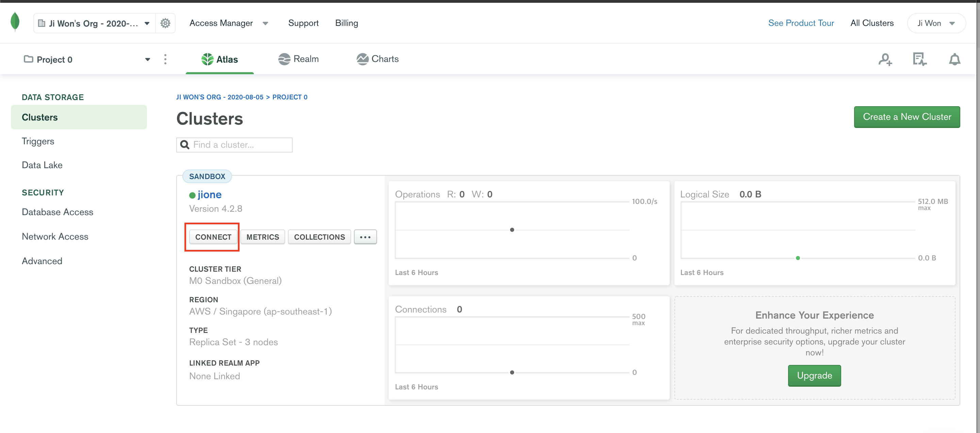This screenshot has width=980, height=433.
Task: Select Clusters in the sidebar
Action: [x=79, y=117]
